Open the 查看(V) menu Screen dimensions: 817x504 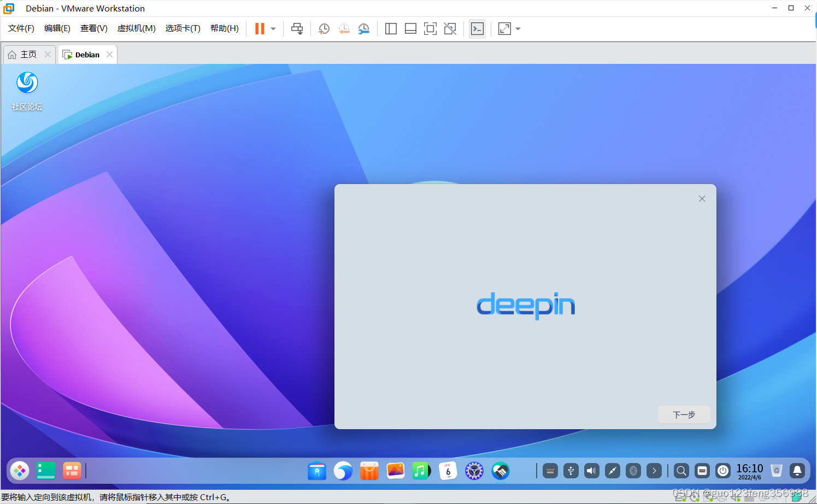click(94, 28)
